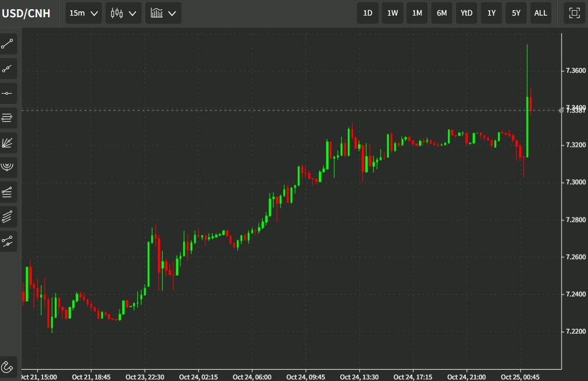Image resolution: width=588 pixels, height=381 pixels.
Task: Enter fullscreen chart mode
Action: click(574, 13)
